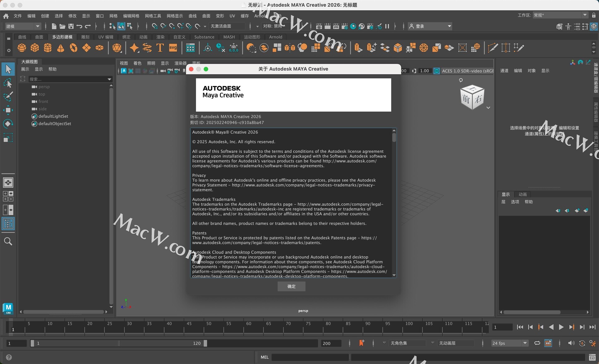The width and height of the screenshot is (599, 364).
Task: Open the script editor icon
Action: [x=592, y=357]
